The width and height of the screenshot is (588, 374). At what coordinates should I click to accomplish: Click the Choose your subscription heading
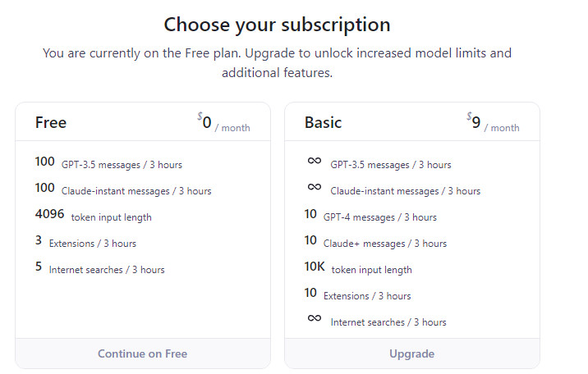pos(277,25)
